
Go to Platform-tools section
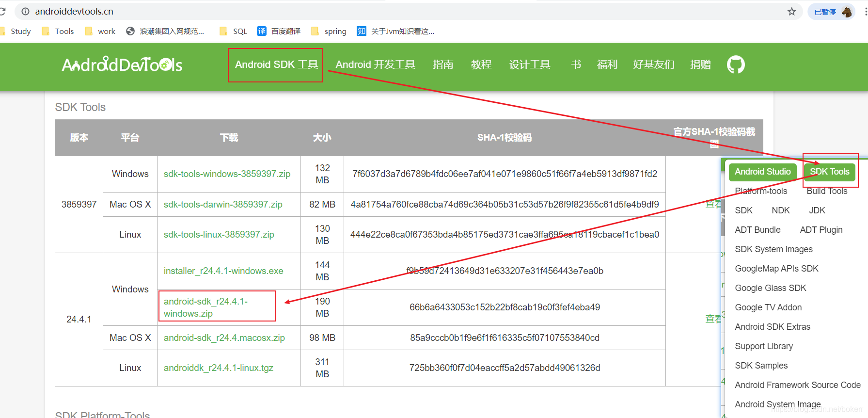pyautogui.click(x=761, y=191)
